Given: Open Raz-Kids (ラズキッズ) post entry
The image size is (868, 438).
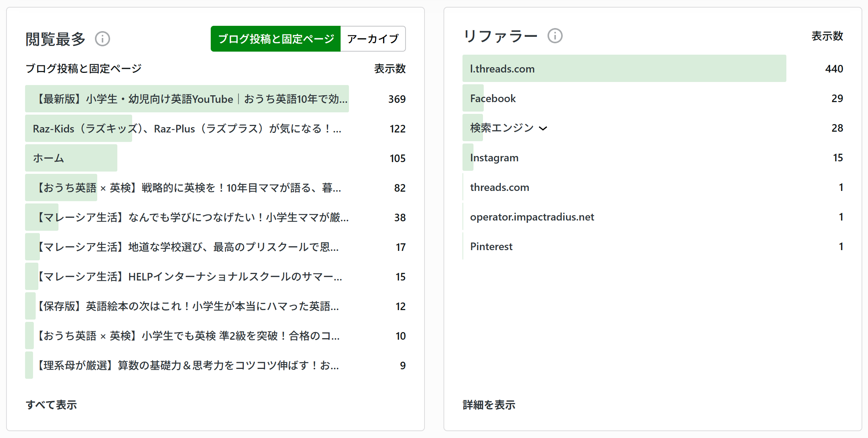Looking at the screenshot, I should tap(187, 129).
